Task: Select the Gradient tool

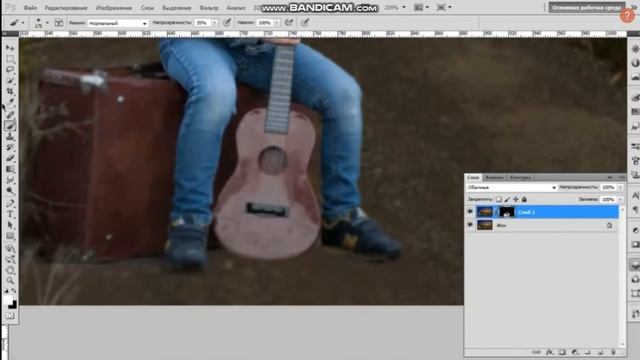Action: [x=10, y=169]
